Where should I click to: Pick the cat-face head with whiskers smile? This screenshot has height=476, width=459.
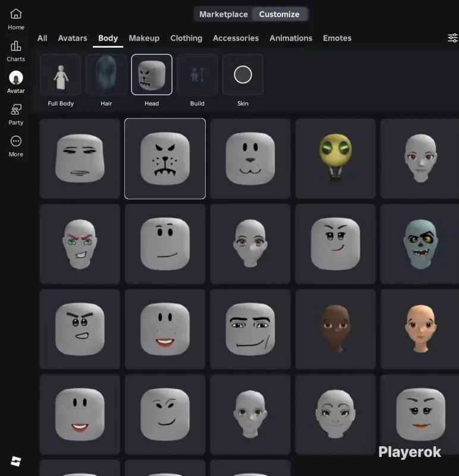(250, 158)
